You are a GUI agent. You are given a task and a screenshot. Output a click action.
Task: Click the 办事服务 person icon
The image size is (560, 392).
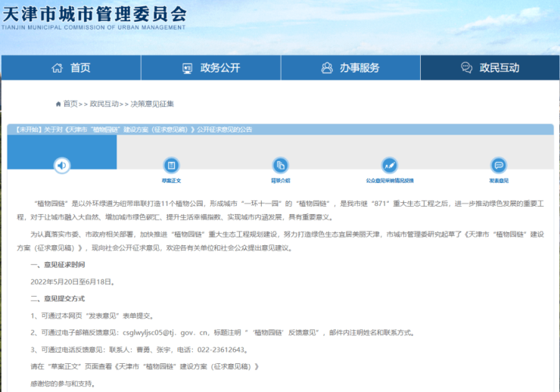pyautogui.click(x=327, y=68)
